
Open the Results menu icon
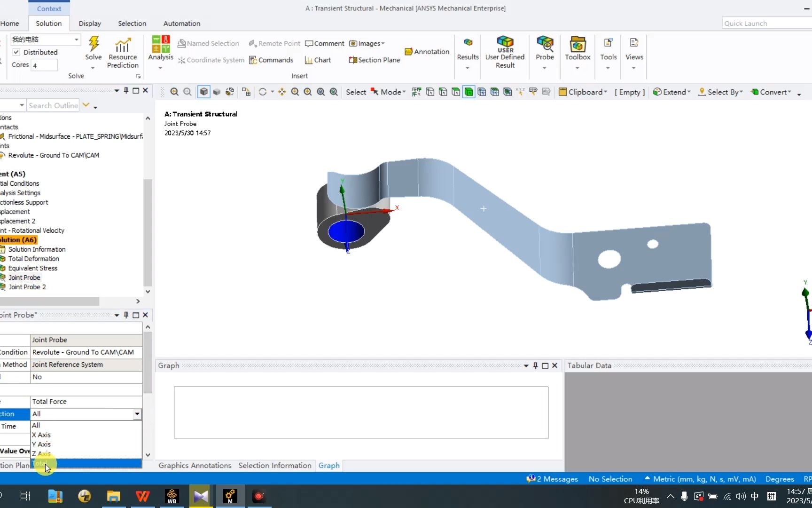click(468, 42)
